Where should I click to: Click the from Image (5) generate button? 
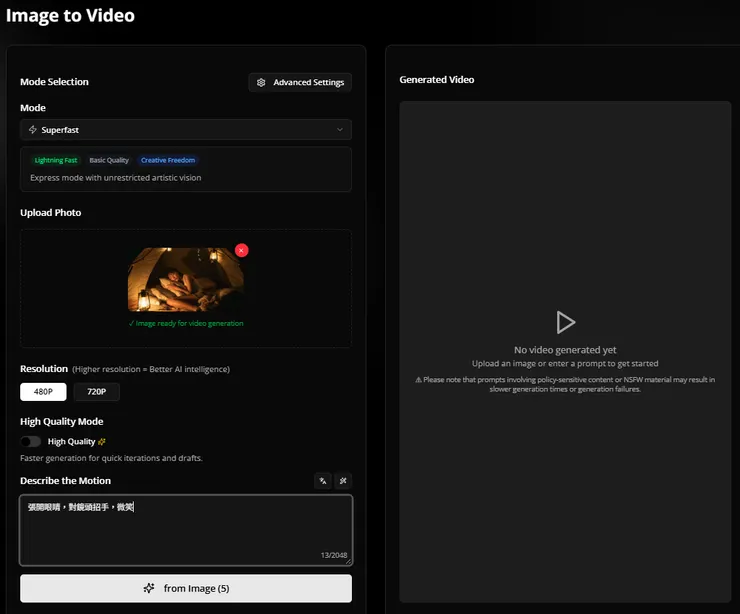(x=185, y=588)
